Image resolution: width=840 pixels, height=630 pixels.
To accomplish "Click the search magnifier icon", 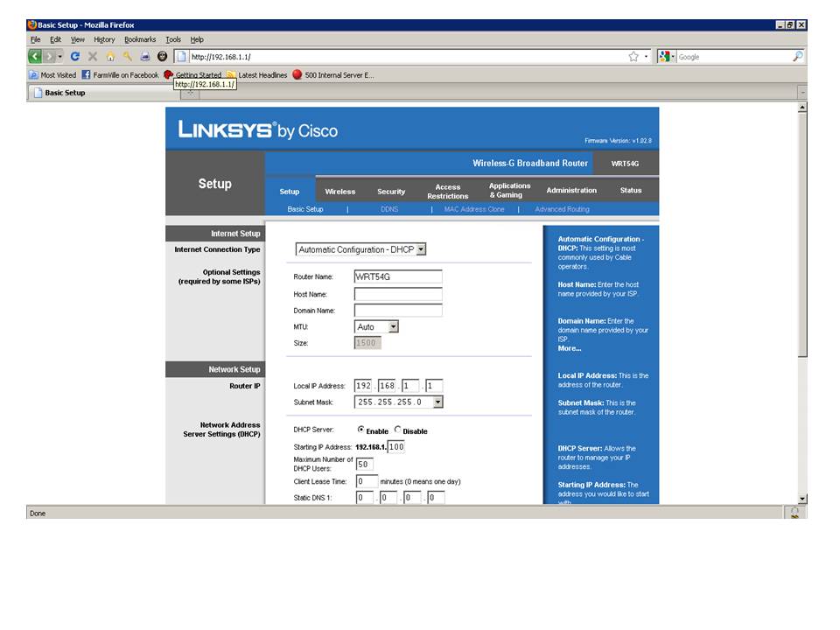I will tap(798, 56).
